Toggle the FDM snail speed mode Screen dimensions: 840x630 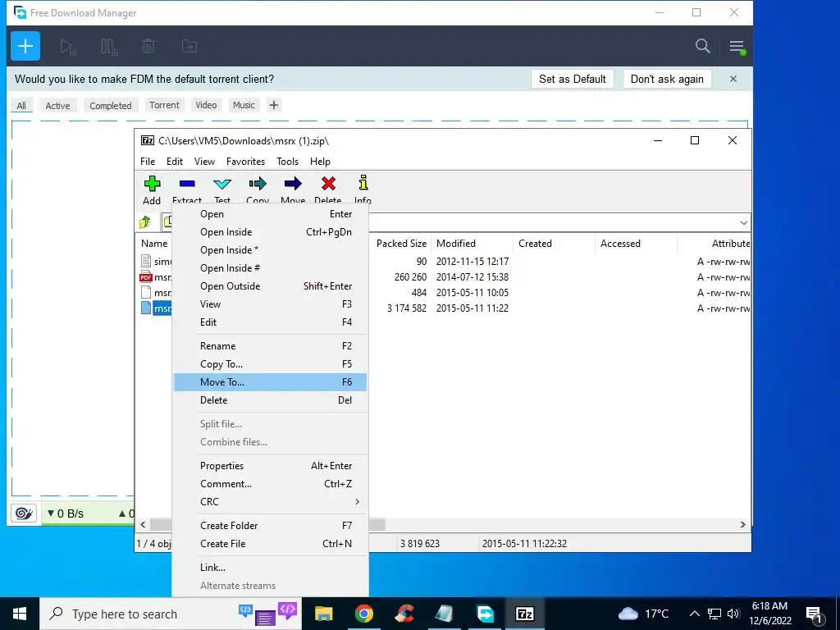coord(24,514)
